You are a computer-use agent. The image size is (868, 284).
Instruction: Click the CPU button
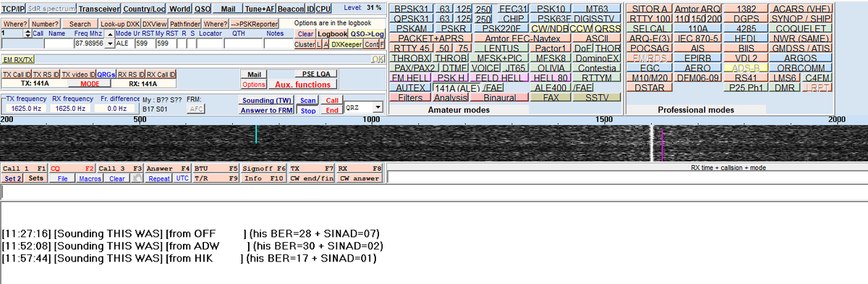pos(324,9)
